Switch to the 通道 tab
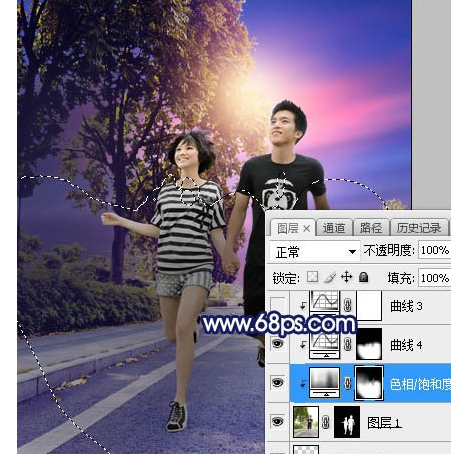455x454 pixels. pos(334,228)
